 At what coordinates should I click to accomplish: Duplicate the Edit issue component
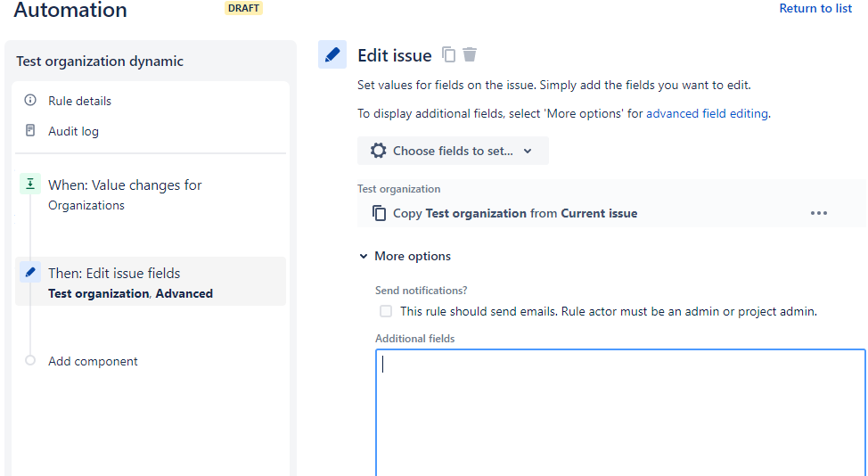448,54
